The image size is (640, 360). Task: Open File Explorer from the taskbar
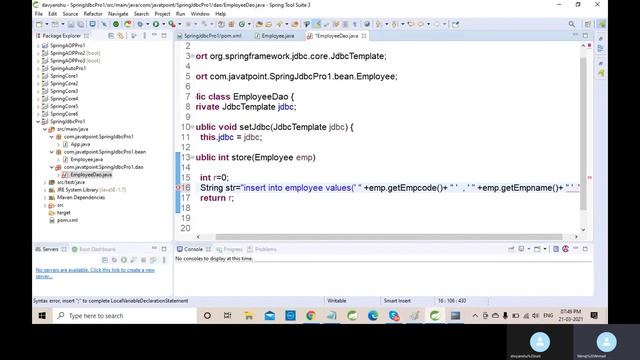(249, 316)
